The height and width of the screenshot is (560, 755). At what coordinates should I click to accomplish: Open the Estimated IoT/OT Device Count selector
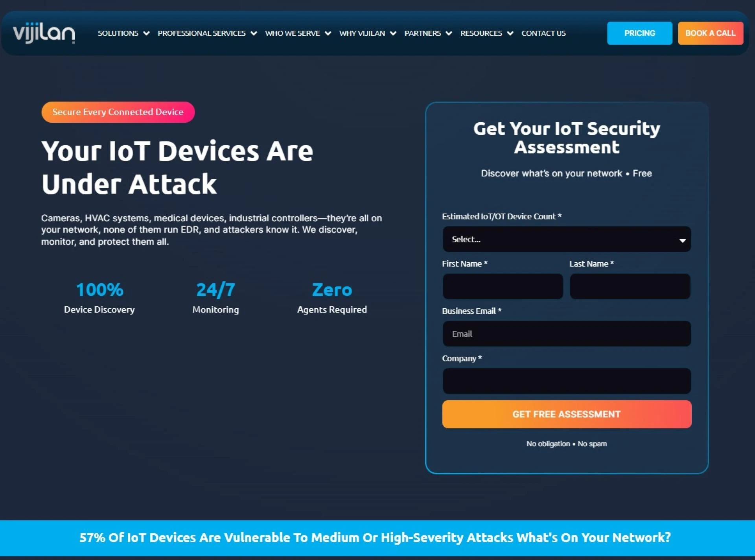[566, 239]
